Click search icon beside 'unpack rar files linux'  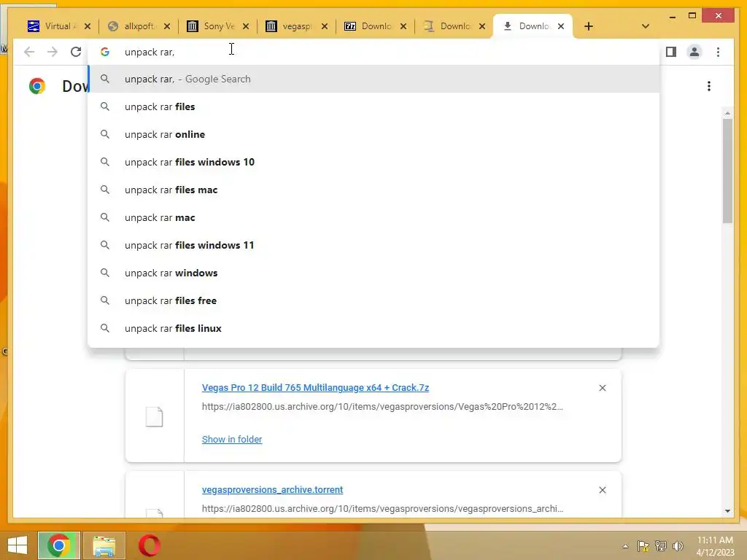point(105,328)
